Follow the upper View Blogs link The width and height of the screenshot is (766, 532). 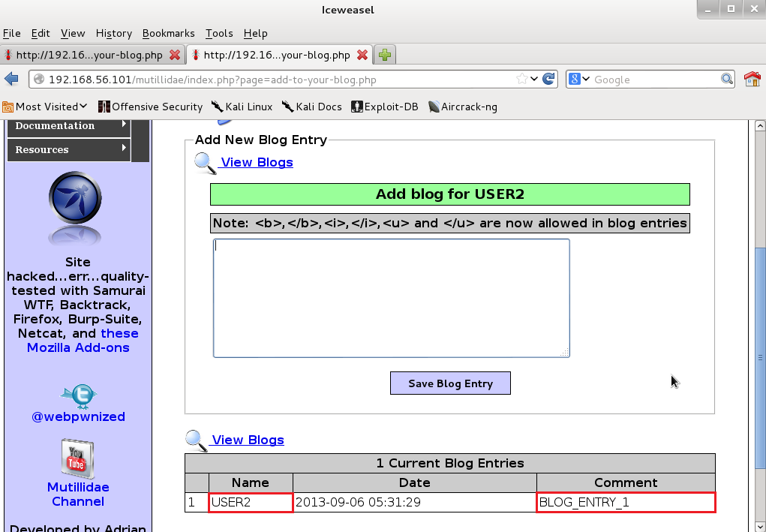[257, 162]
